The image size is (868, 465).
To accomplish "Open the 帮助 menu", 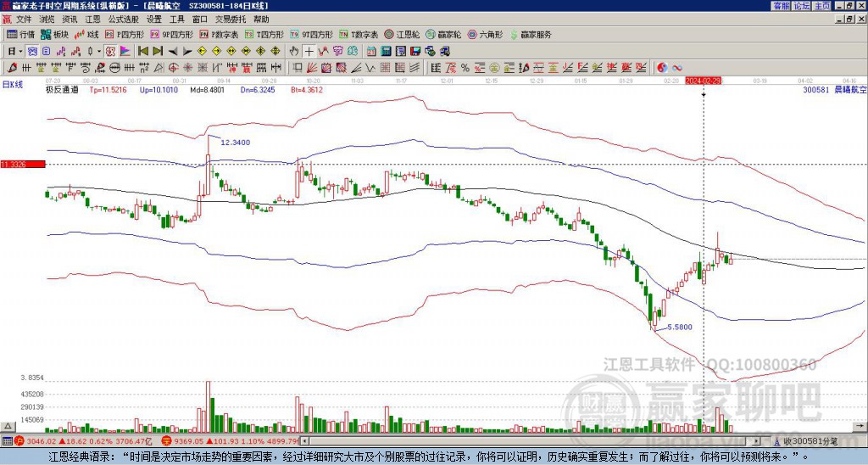I will 261,20.
